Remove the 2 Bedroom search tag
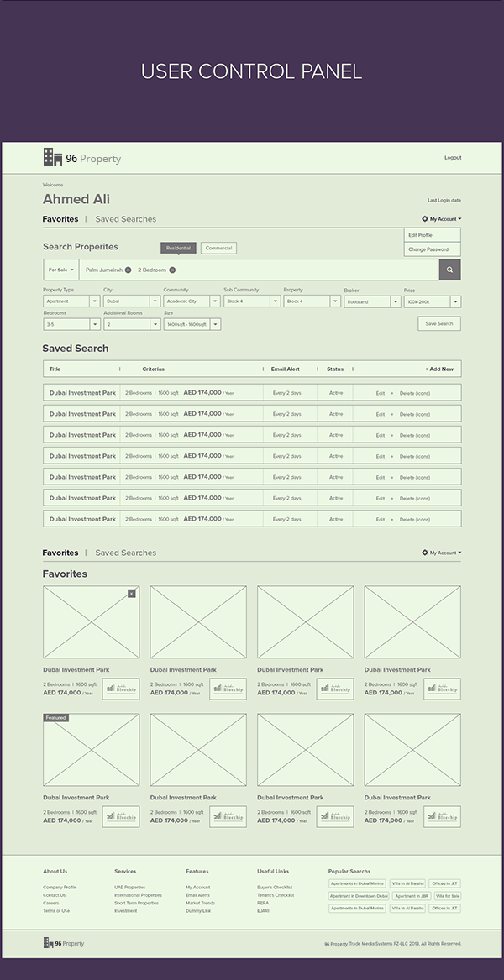This screenshot has height=980, width=504. [x=172, y=270]
